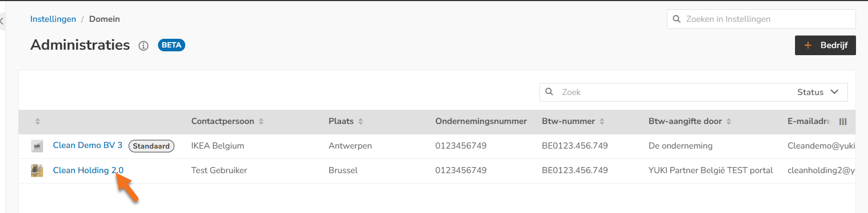Focus the Zoeken in Instellingen field
This screenshot has width=868, height=213.
point(761,19)
